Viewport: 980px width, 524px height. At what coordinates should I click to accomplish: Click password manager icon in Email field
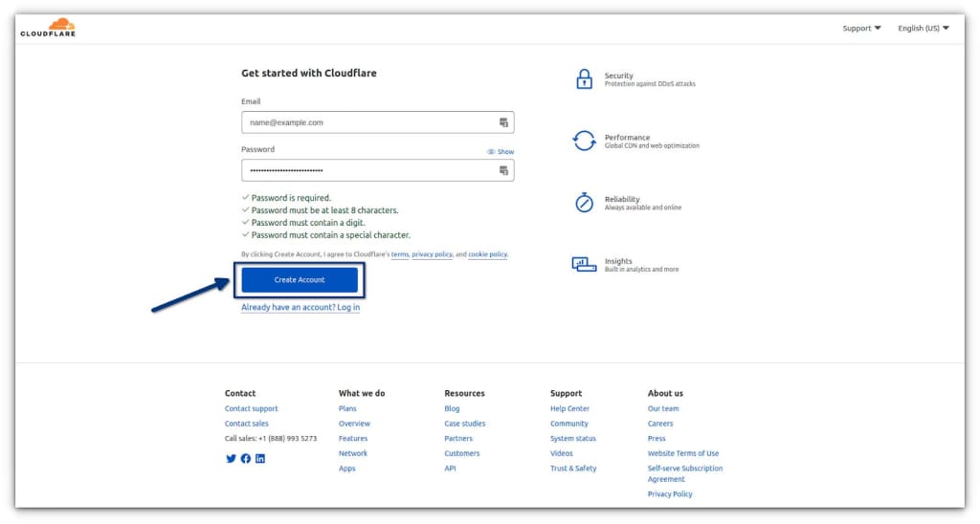(x=503, y=122)
